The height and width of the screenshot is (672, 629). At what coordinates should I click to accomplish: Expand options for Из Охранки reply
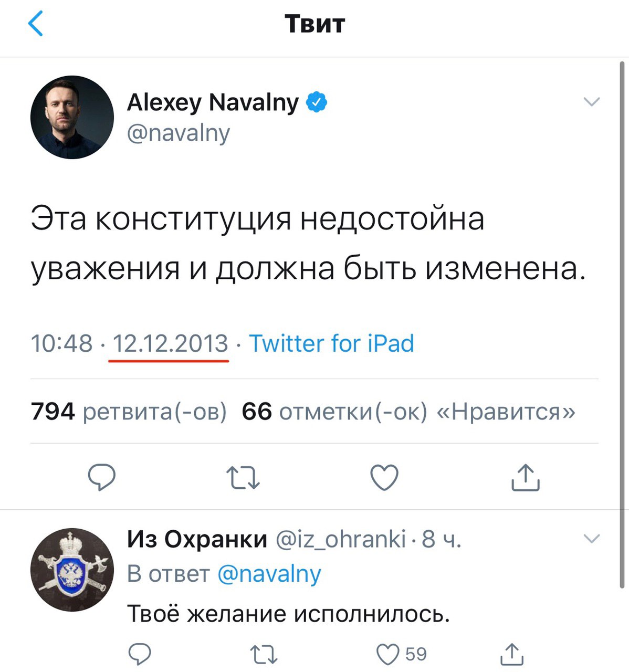592,539
